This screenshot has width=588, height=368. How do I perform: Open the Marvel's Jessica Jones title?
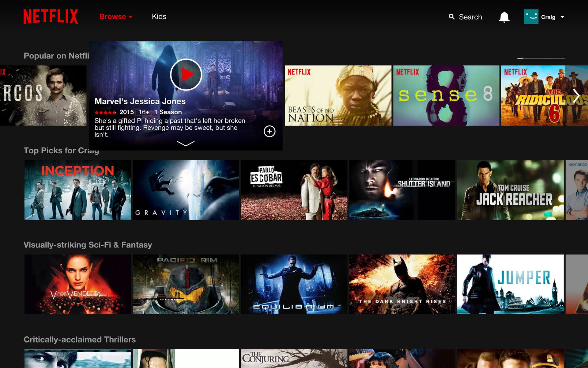click(x=140, y=101)
